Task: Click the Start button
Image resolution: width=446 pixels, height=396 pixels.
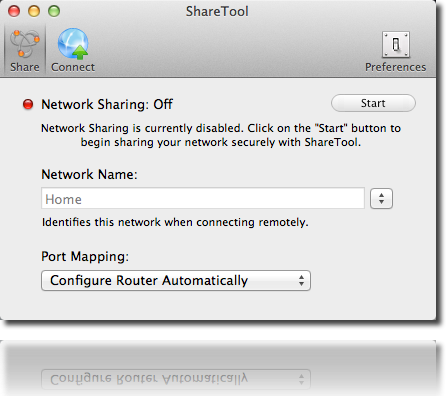Action: point(373,103)
